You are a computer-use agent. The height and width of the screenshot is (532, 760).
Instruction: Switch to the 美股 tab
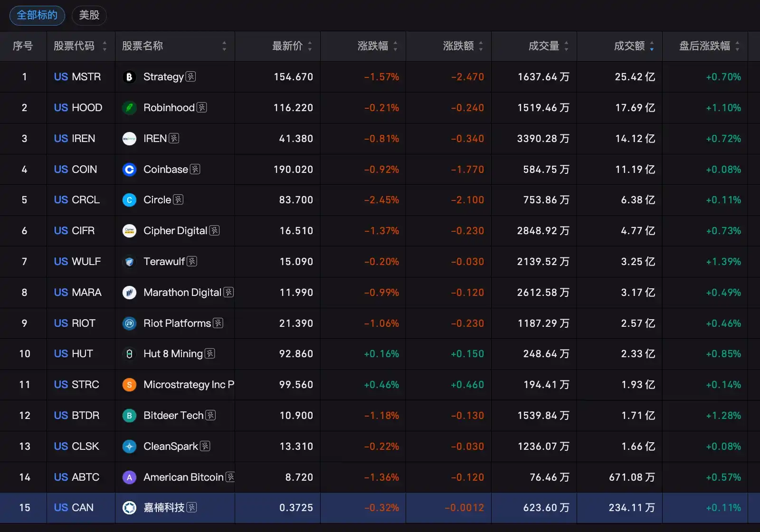[89, 15]
